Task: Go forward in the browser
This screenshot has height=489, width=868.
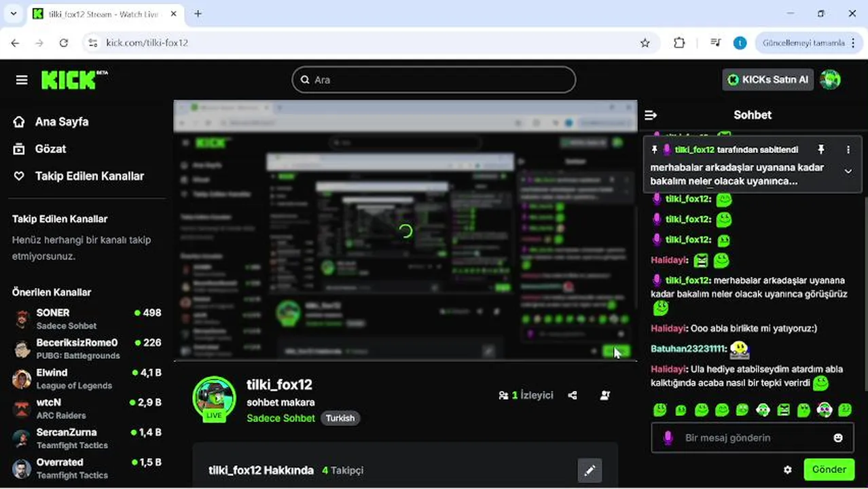Action: 39,43
